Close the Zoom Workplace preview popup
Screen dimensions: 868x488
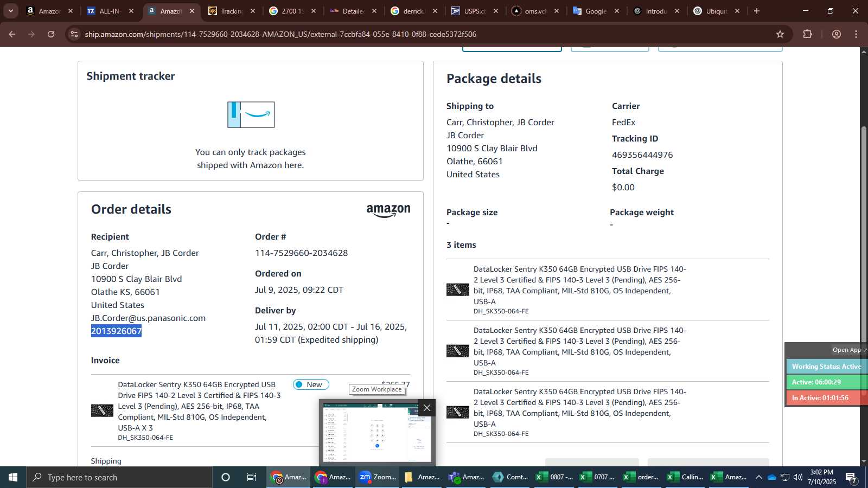coord(427,408)
